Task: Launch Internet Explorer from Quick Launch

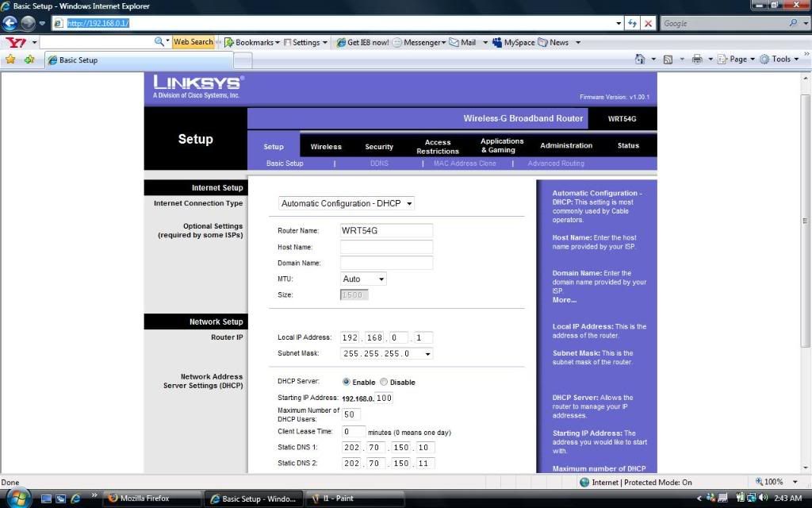Action: [x=75, y=498]
